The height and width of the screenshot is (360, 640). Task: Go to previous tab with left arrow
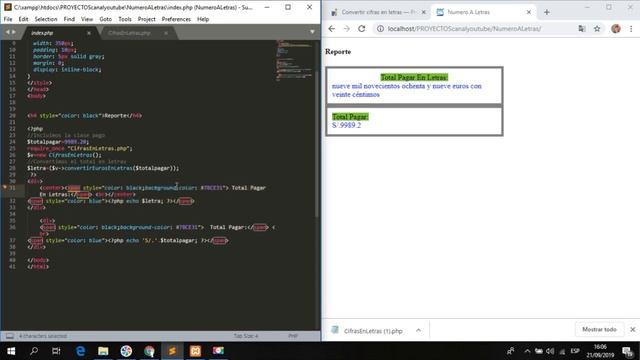pos(7,32)
